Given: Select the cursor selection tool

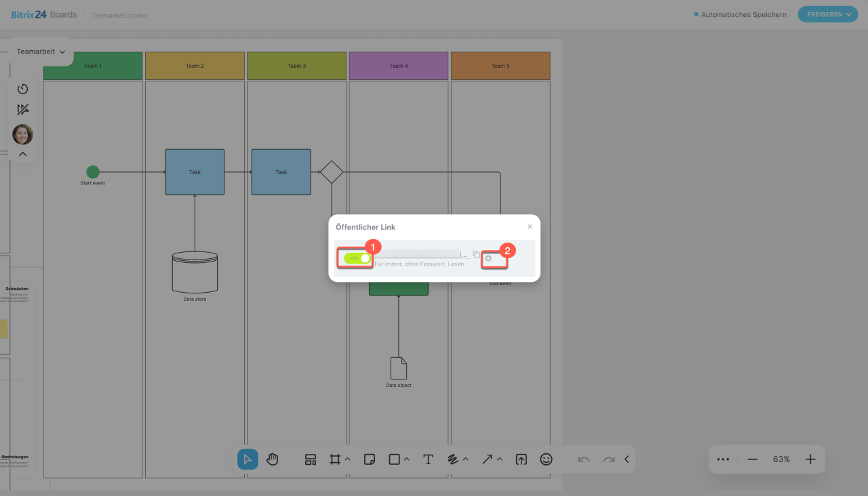Looking at the screenshot, I should pos(248,459).
